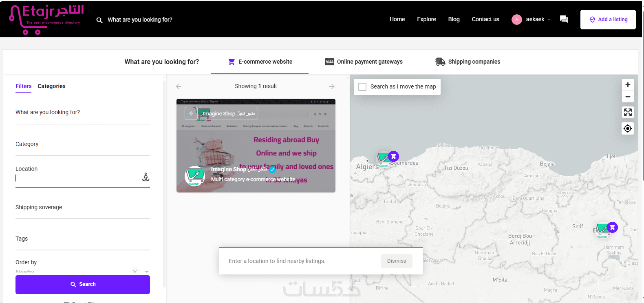Viewport: 644px width, 303px height.
Task: Click the locate-me target icon on the map
Action: point(628,129)
